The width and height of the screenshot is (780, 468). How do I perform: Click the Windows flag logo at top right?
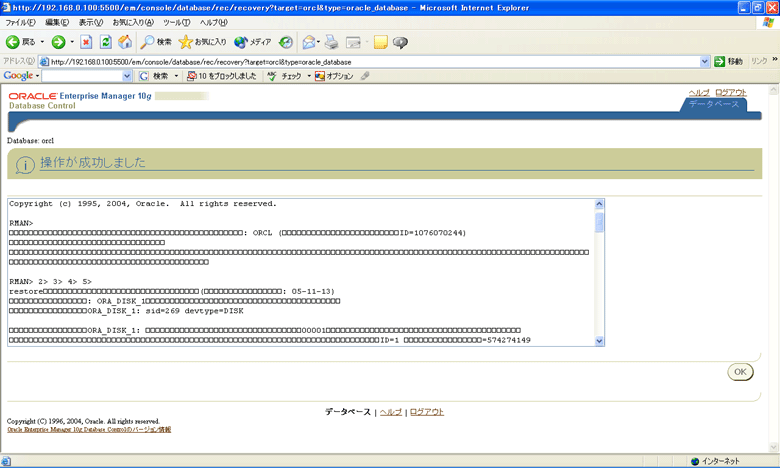pyautogui.click(x=769, y=23)
